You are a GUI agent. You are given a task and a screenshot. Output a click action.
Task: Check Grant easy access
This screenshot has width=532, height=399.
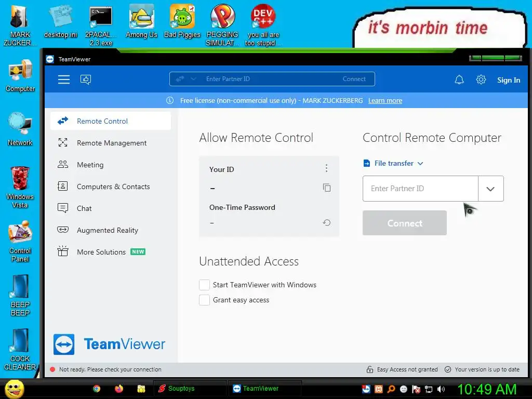204,300
